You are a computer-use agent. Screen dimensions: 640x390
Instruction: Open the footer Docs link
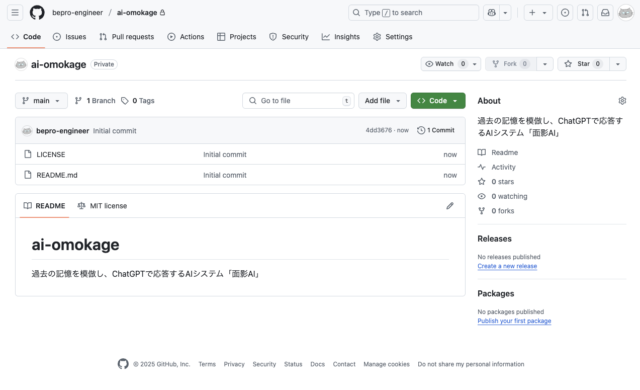(318, 364)
